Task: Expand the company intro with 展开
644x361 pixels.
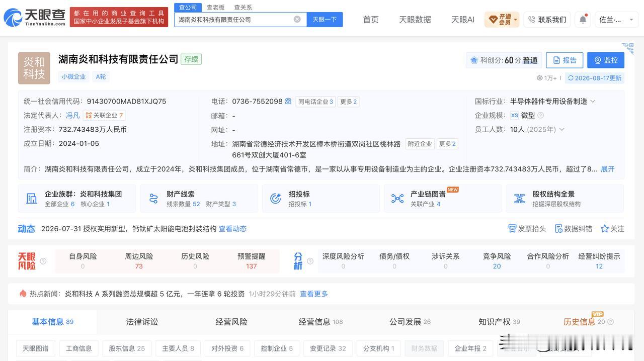Action: point(608,169)
